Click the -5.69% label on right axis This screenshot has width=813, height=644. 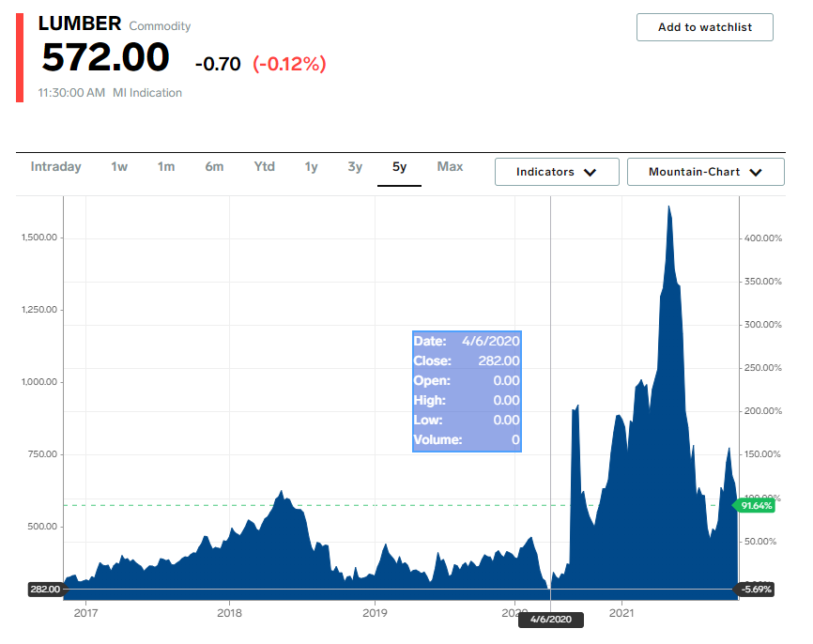pos(756,589)
